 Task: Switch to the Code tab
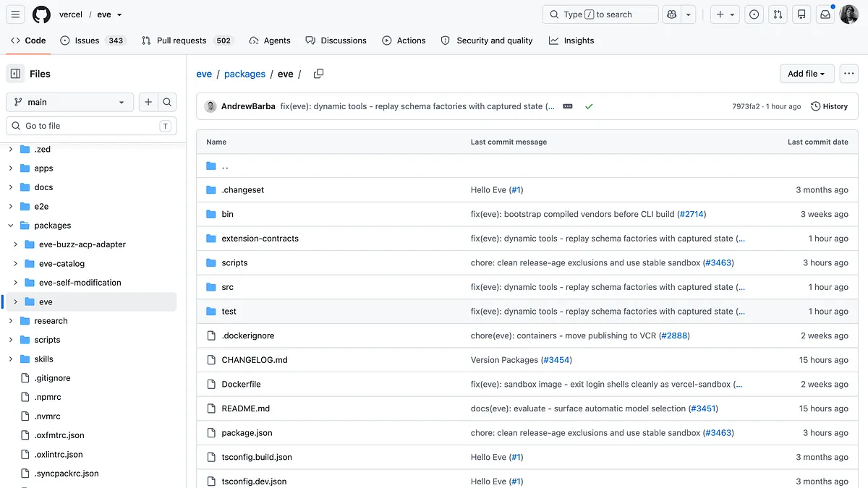pos(28,40)
